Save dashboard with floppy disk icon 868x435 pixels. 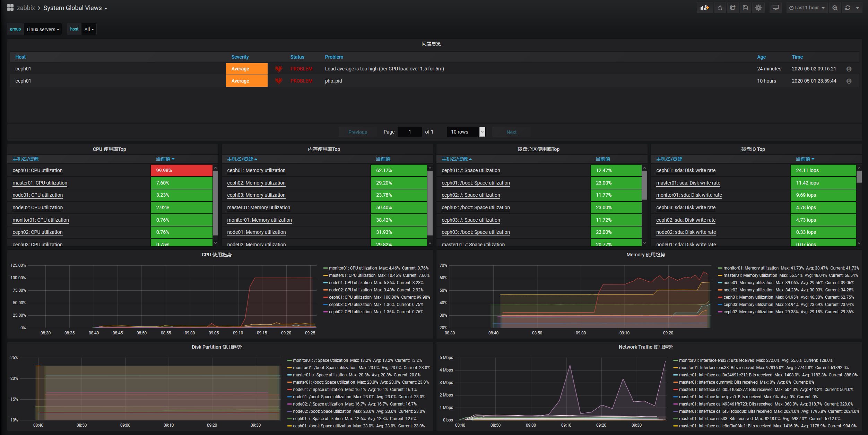[x=746, y=8]
